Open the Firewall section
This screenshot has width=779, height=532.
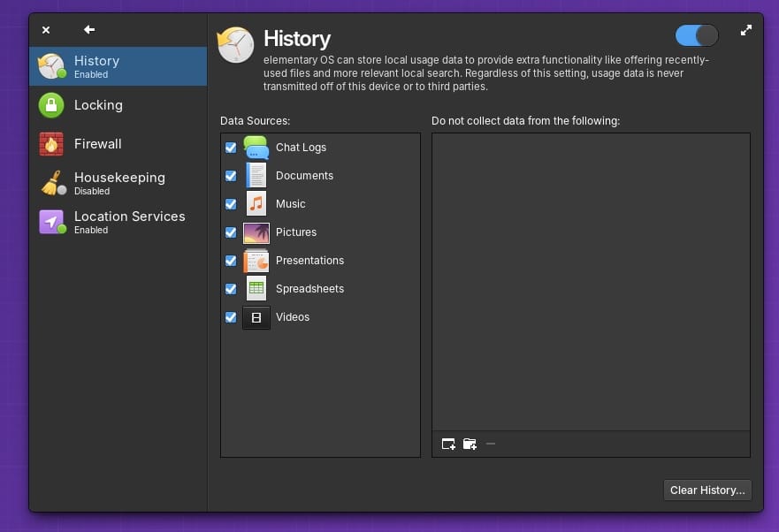97,144
